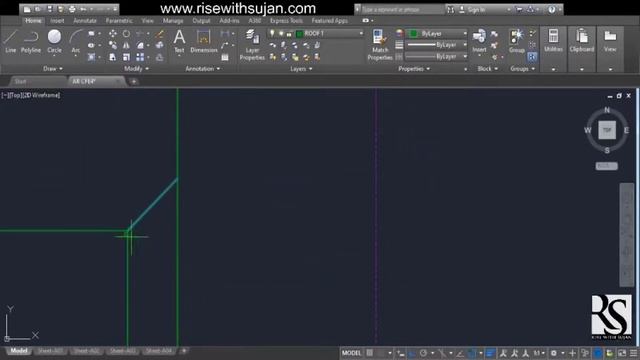The image size is (640, 360).
Task: Click Match Properties tool
Action: tap(380, 45)
